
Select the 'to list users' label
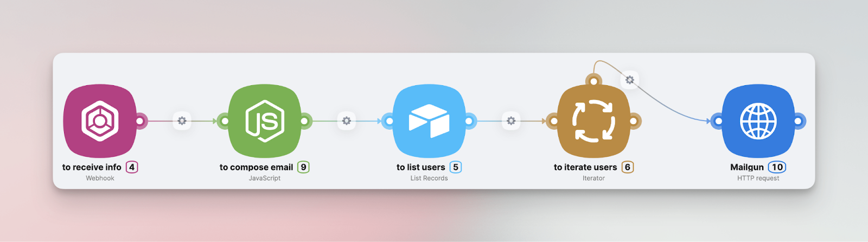[420, 167]
